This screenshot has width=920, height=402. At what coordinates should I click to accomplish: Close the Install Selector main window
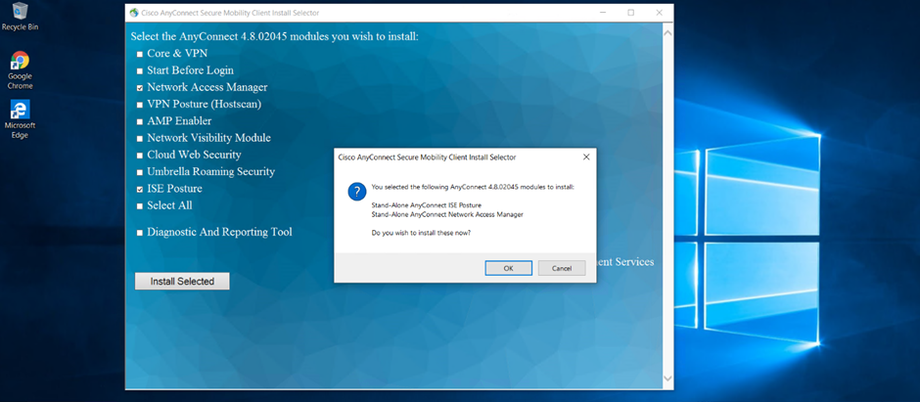point(659,12)
